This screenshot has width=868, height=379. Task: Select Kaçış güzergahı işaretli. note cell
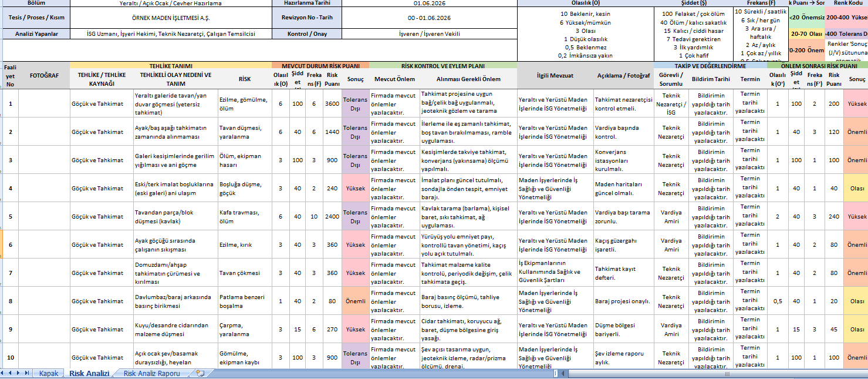point(623,244)
